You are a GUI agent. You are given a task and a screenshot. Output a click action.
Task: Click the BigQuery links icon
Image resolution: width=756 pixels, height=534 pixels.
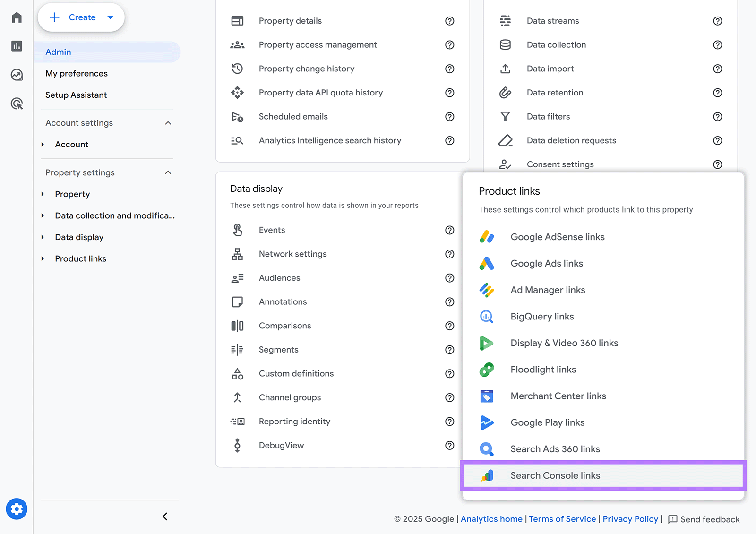point(487,316)
